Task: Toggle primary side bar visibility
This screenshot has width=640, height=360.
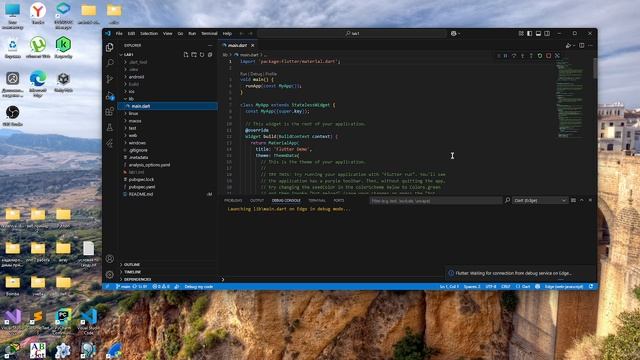Action: tap(529, 33)
